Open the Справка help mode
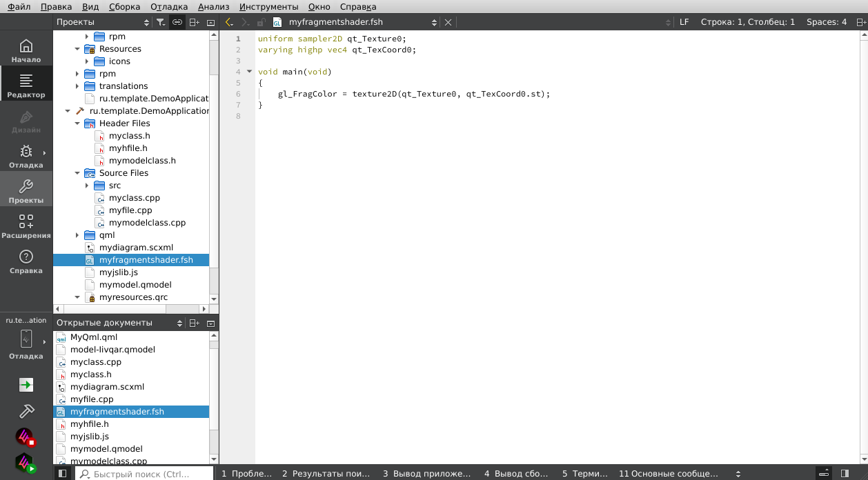 tap(26, 262)
